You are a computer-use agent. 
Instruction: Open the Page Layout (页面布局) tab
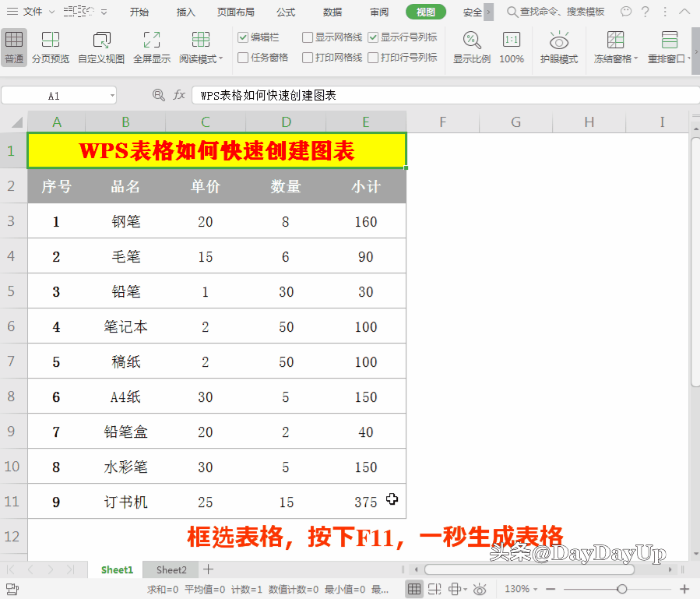click(236, 12)
